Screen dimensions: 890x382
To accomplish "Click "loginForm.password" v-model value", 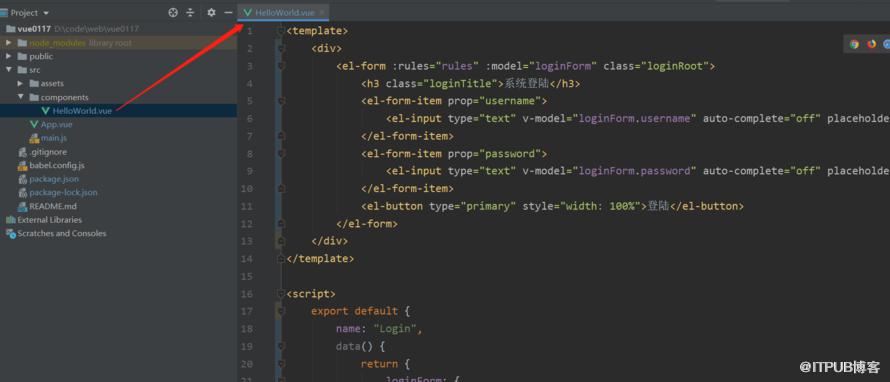I will [635, 171].
